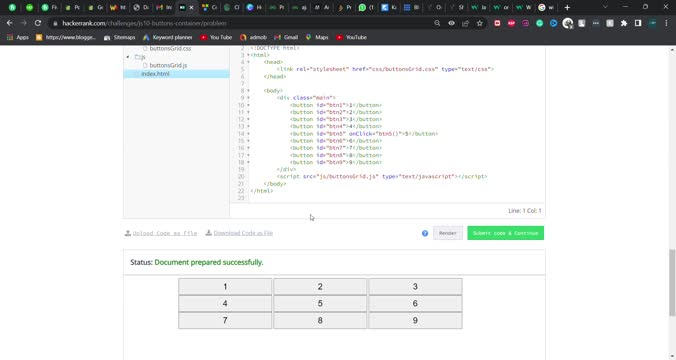Click the Render button
Viewport: 676px width, 360px height.
click(448, 233)
